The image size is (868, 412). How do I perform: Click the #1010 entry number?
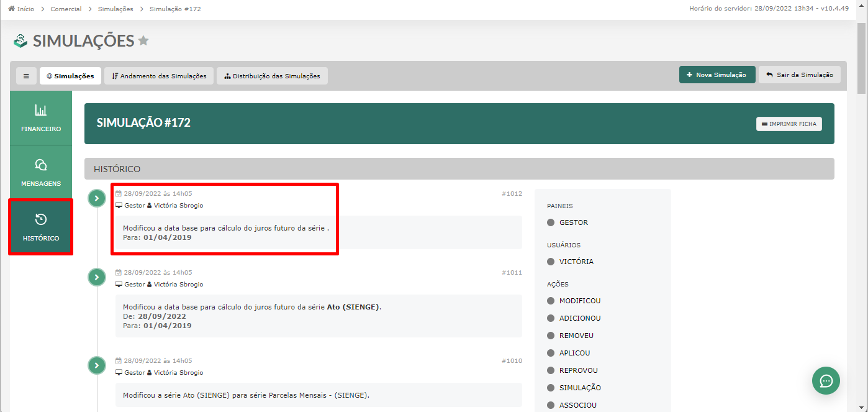pyautogui.click(x=512, y=361)
